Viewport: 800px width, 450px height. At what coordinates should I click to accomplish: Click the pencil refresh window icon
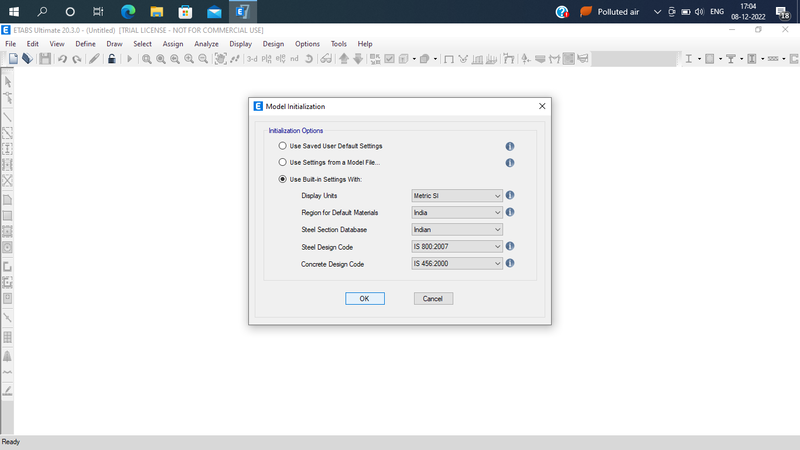94,59
